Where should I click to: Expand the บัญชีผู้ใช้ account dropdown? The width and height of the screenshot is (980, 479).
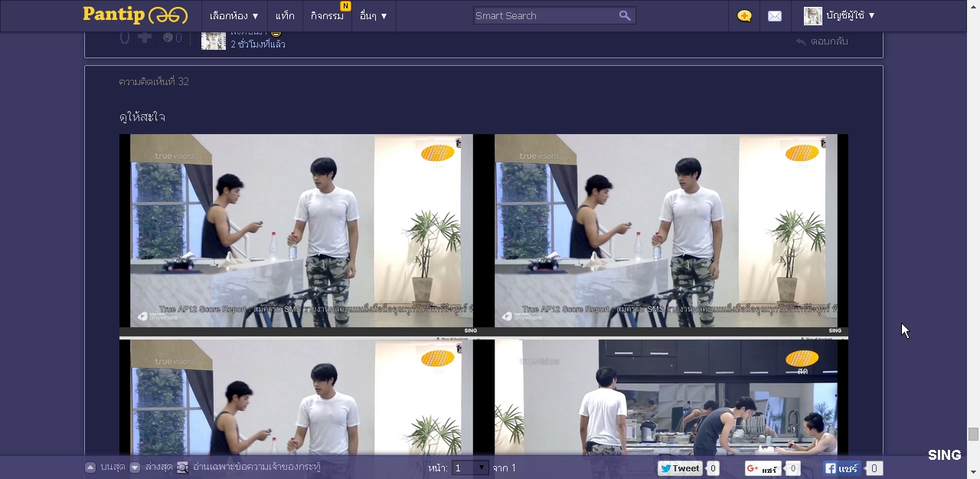point(851,15)
